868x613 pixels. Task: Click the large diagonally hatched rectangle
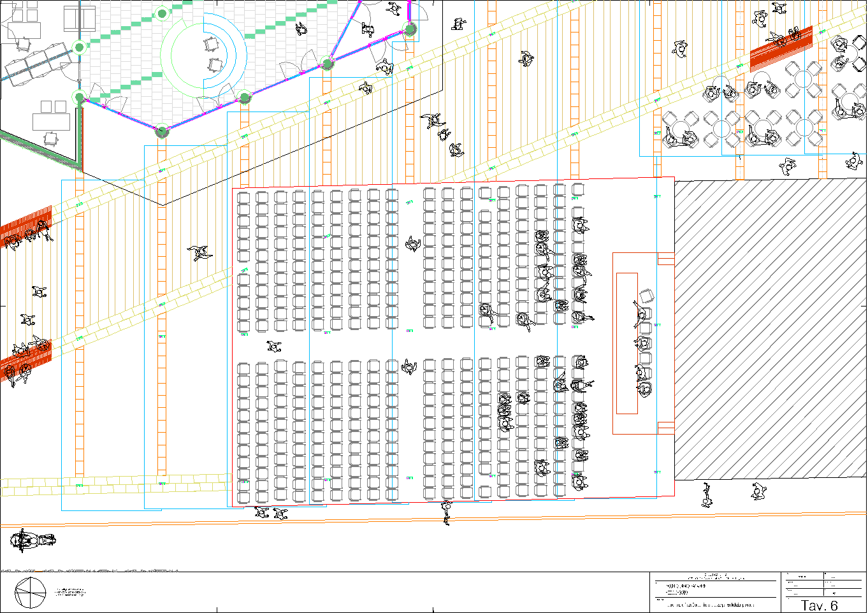click(x=770, y=329)
